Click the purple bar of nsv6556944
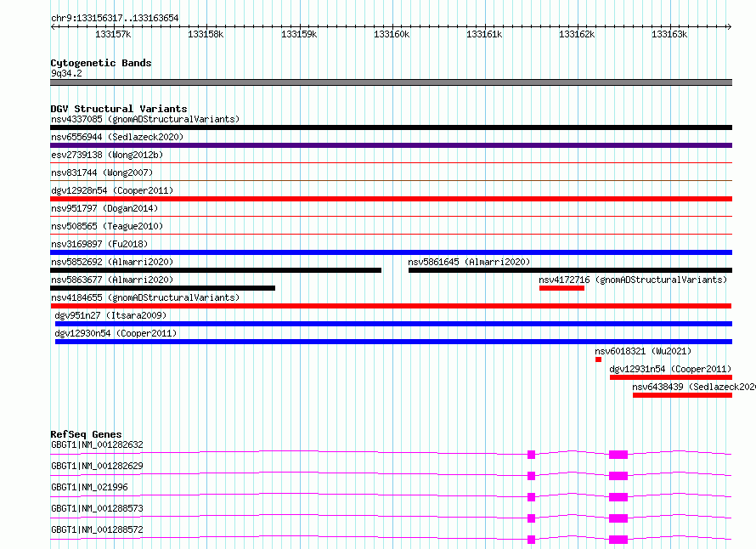This screenshot has width=756, height=549. pos(391,145)
